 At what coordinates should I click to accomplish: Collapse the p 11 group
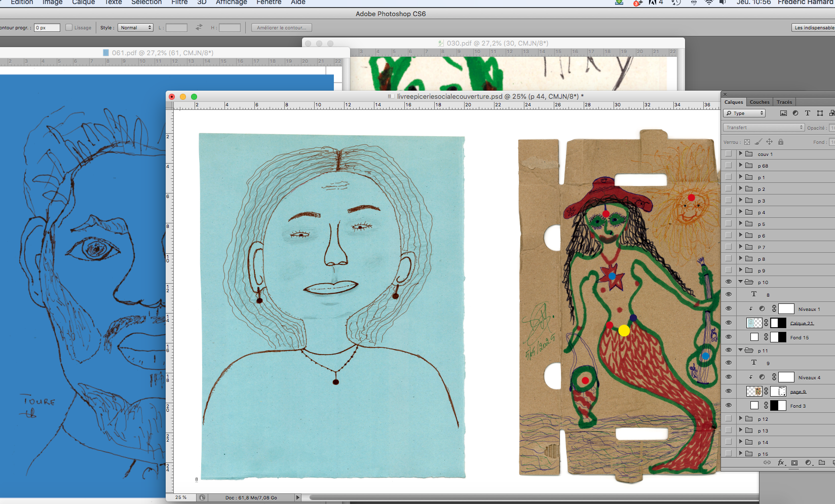pos(740,350)
